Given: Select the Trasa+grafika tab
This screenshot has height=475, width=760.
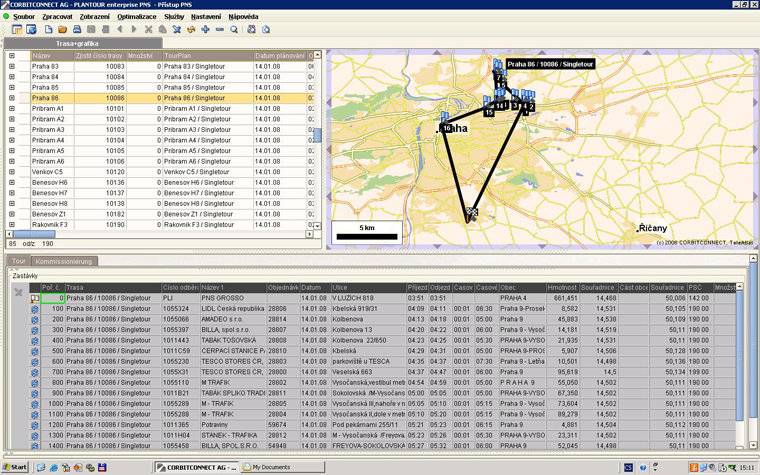Looking at the screenshot, I should tap(83, 44).
